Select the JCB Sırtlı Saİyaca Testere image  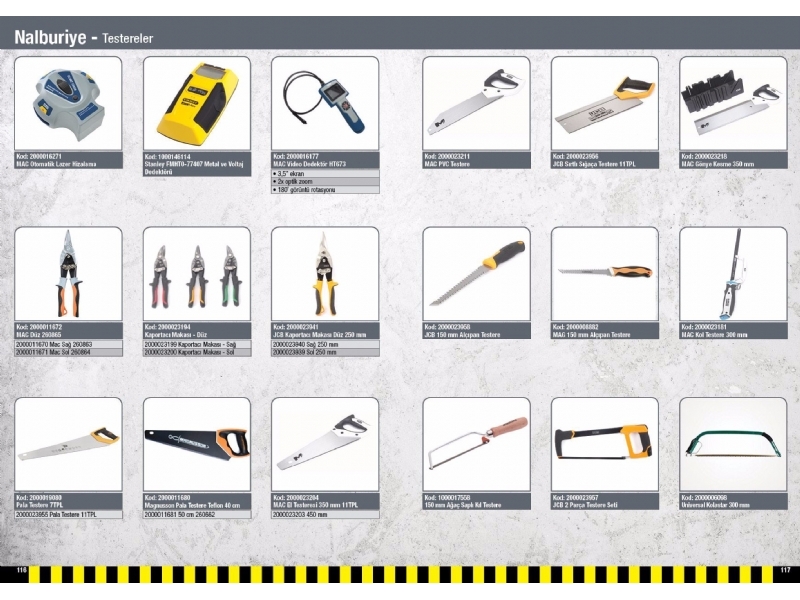(604, 103)
